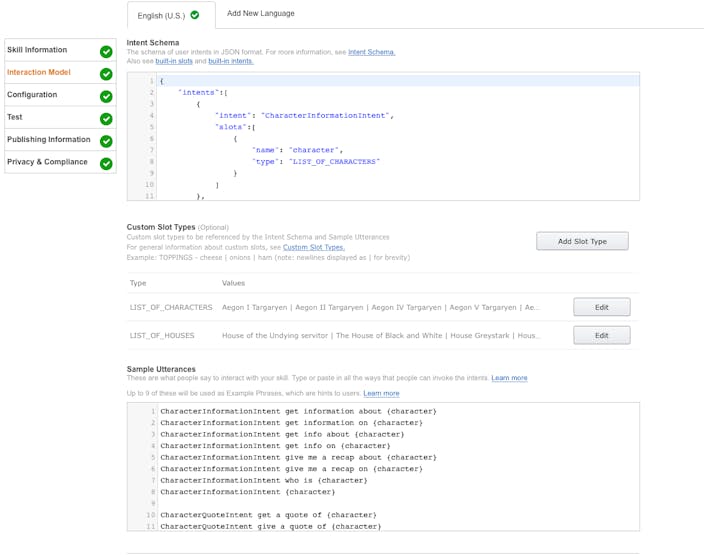Click utterance "CharacterQuoteIntent give a quote of {character}"
Image resolution: width=704 pixels, height=555 pixels.
click(271, 527)
